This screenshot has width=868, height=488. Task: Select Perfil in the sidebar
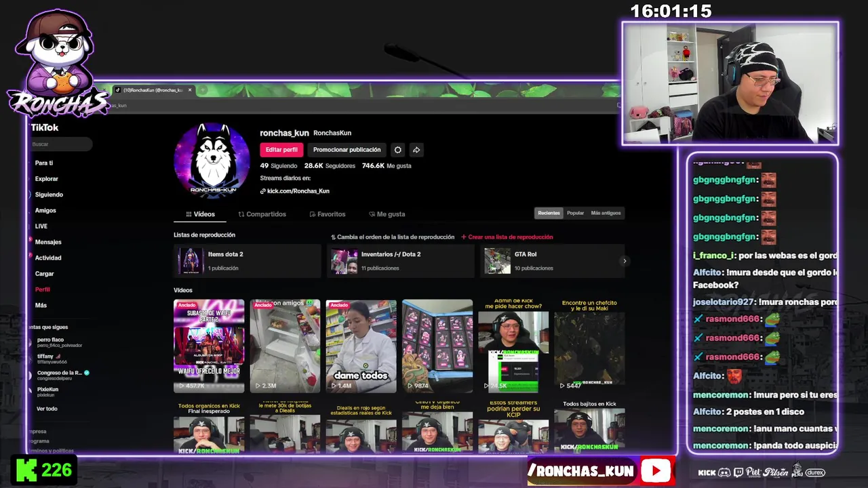43,289
